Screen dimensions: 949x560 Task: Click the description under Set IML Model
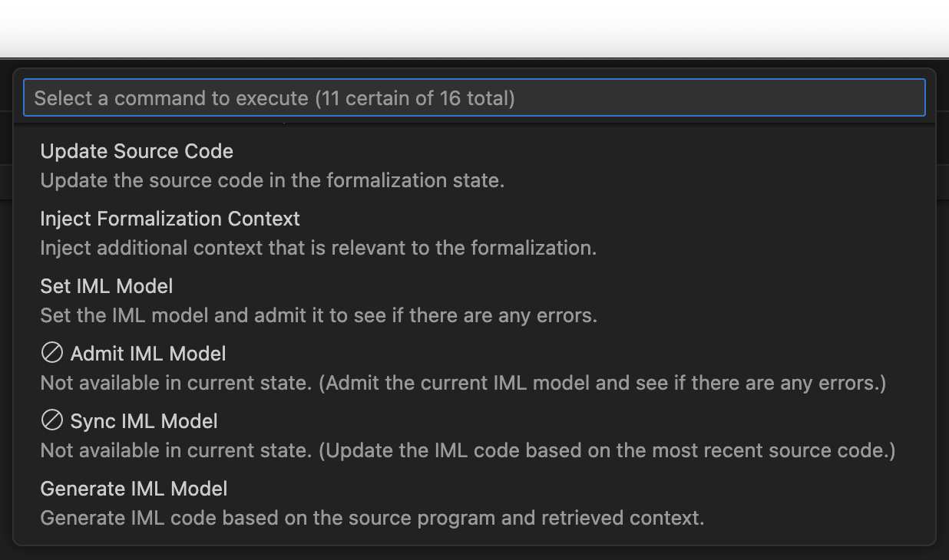click(x=319, y=315)
